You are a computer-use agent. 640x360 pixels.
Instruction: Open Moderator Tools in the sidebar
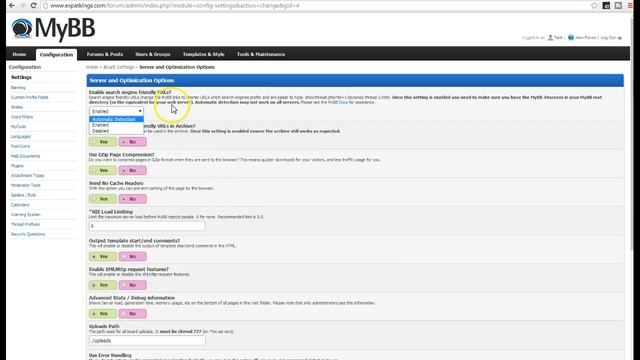(x=26, y=185)
